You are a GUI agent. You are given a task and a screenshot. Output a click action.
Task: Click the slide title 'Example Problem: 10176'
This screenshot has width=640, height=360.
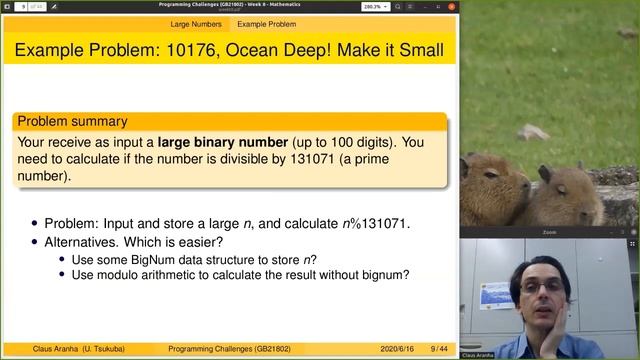tap(229, 50)
